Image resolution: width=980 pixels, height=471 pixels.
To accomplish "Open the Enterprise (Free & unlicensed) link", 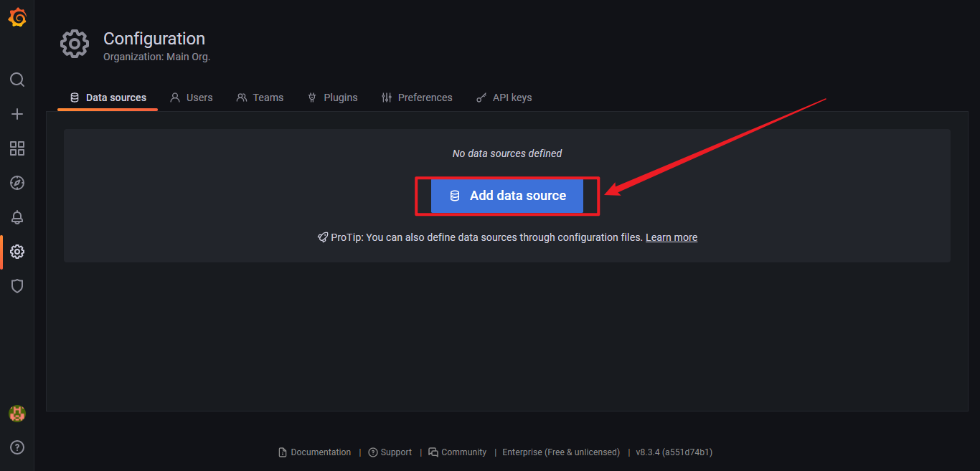I will [561, 452].
